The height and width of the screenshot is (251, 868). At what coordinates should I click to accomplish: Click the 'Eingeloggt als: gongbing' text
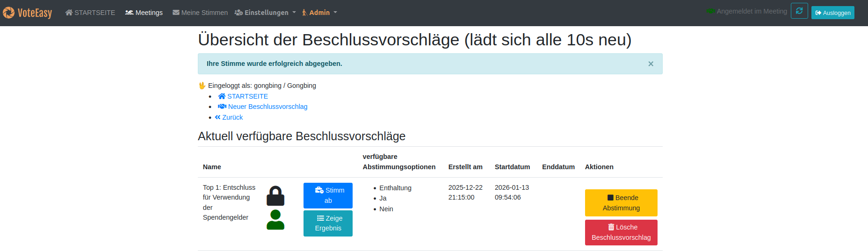coord(262,86)
